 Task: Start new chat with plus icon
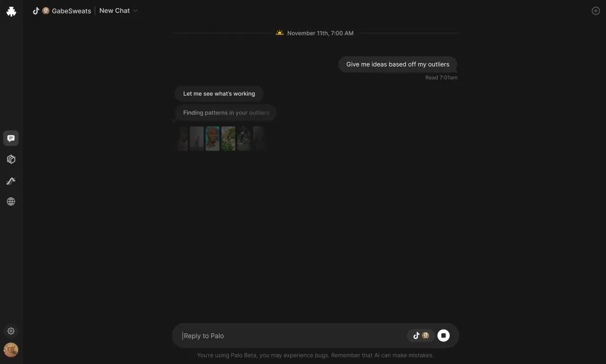pos(595,11)
